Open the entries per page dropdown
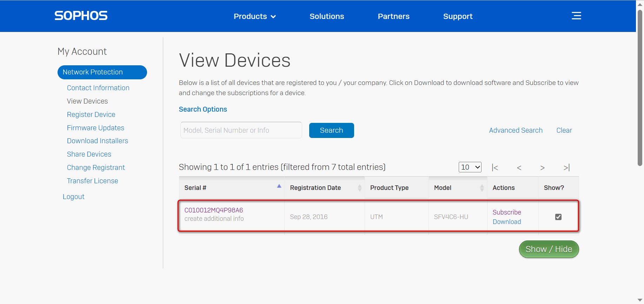Viewport: 644px width, 304px height. [470, 167]
